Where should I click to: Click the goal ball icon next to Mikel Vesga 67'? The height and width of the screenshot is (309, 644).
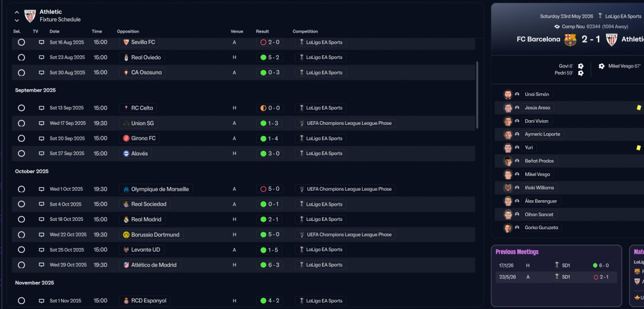click(x=601, y=66)
